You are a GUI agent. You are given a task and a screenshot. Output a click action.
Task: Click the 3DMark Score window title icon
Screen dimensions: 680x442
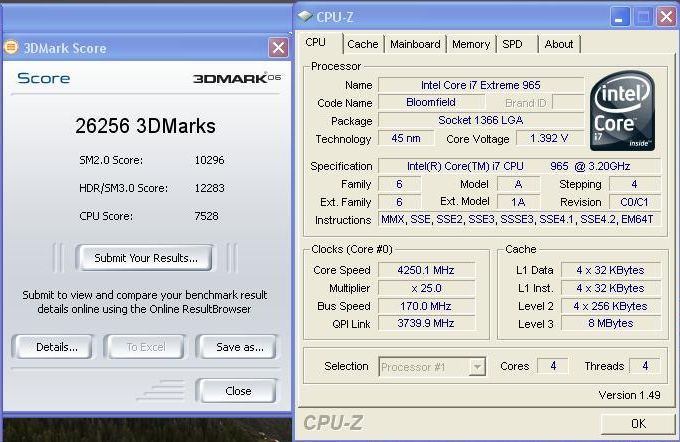click(x=11, y=47)
